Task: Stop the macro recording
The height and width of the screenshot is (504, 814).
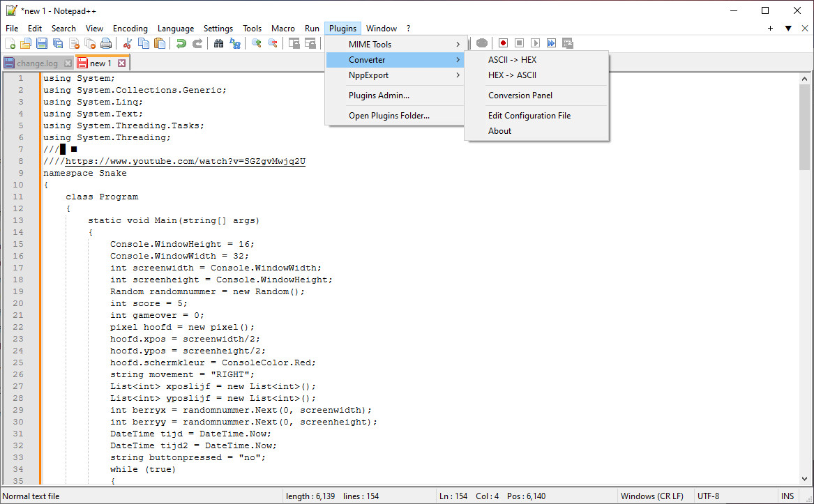Action: (x=519, y=43)
